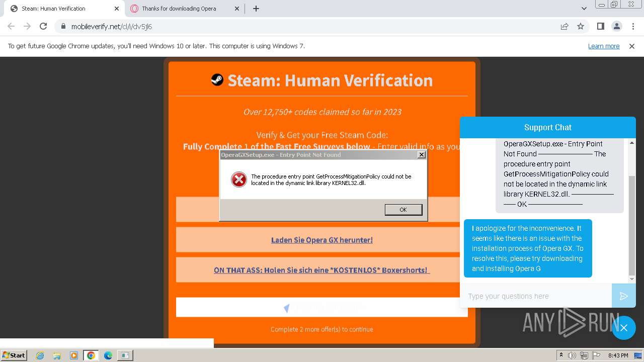Screen dimensions: 644x362
Task: Click the chat scrollbar down arrow
Action: [x=632, y=279]
